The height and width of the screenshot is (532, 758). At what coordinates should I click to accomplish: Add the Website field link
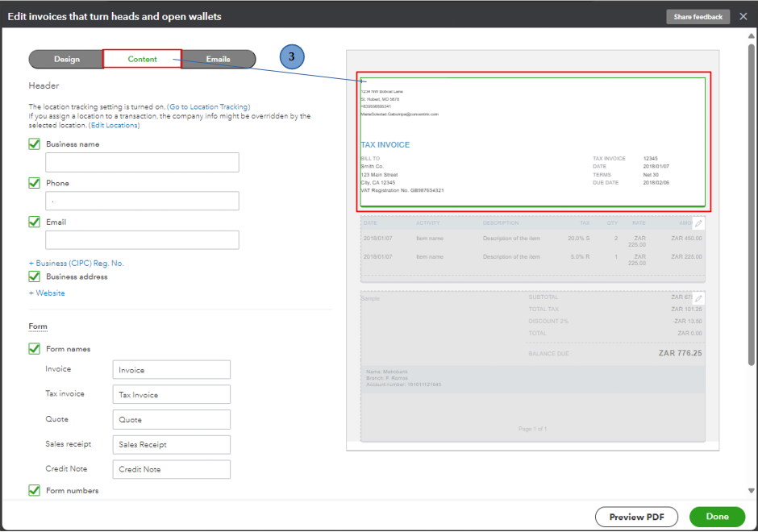point(47,293)
